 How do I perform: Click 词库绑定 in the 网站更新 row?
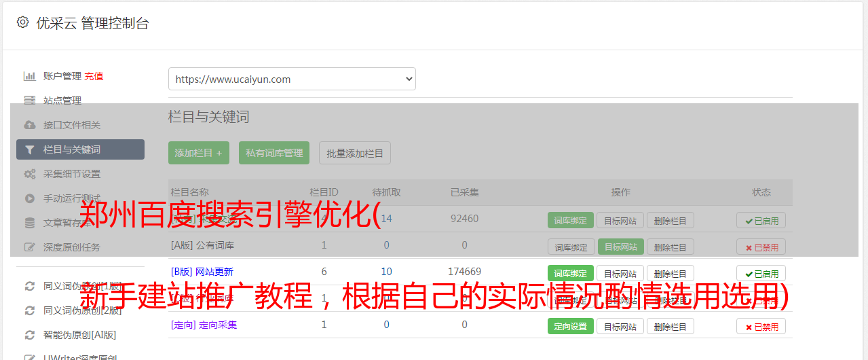tap(571, 273)
